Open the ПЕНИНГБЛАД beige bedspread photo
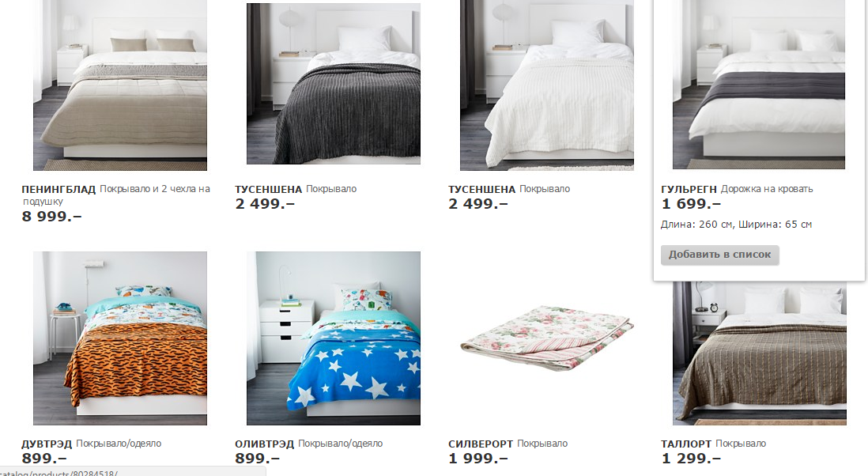This screenshot has width=868, height=476. tap(120, 85)
